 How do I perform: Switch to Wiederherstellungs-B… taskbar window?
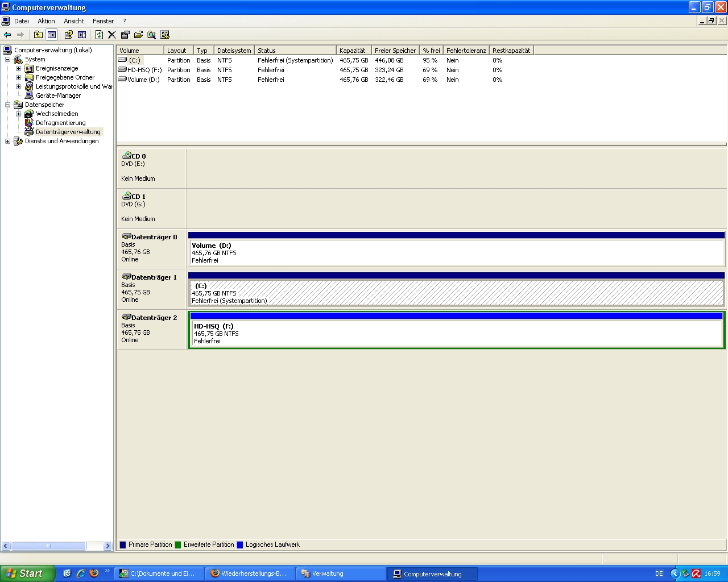(250, 573)
